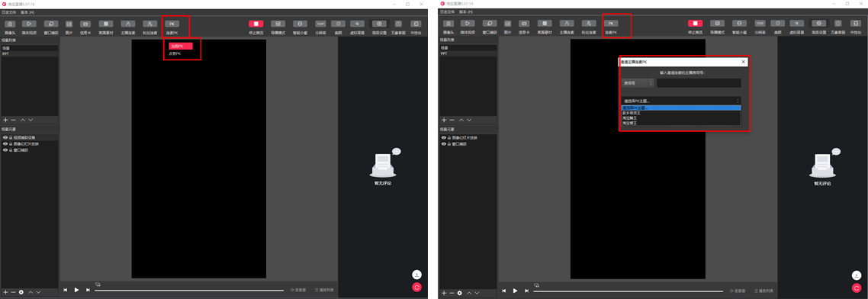
Task: Open 请选择PK主题 combo box in dialog
Action: 681,101
